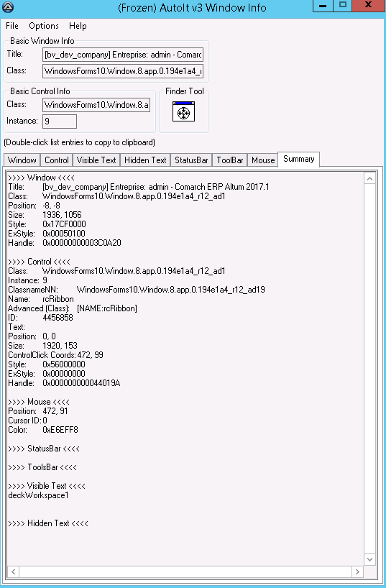386x588 pixels.
Task: Switch to the Hidden Text tab
Action: (x=145, y=160)
